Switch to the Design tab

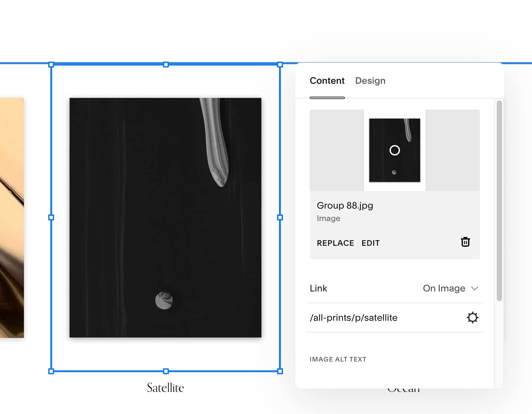point(370,81)
